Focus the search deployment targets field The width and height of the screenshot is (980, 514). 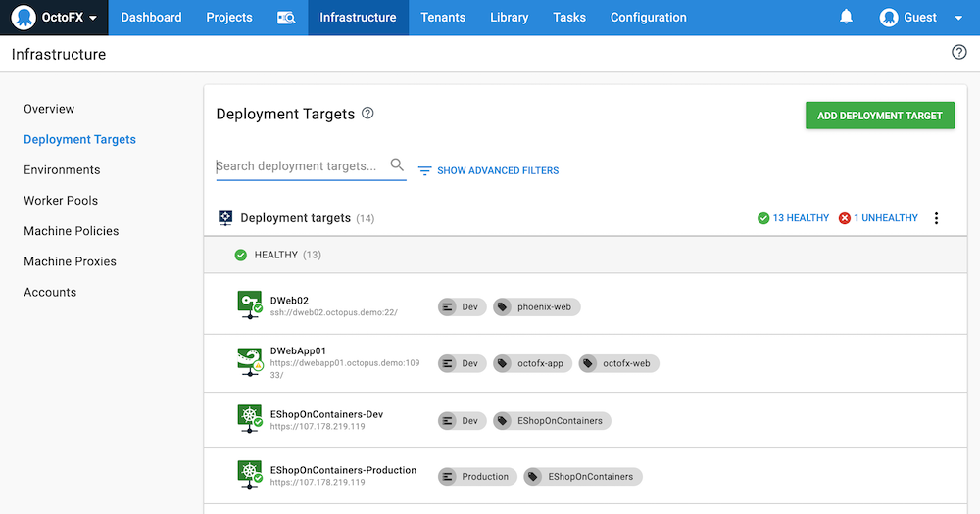(x=299, y=166)
